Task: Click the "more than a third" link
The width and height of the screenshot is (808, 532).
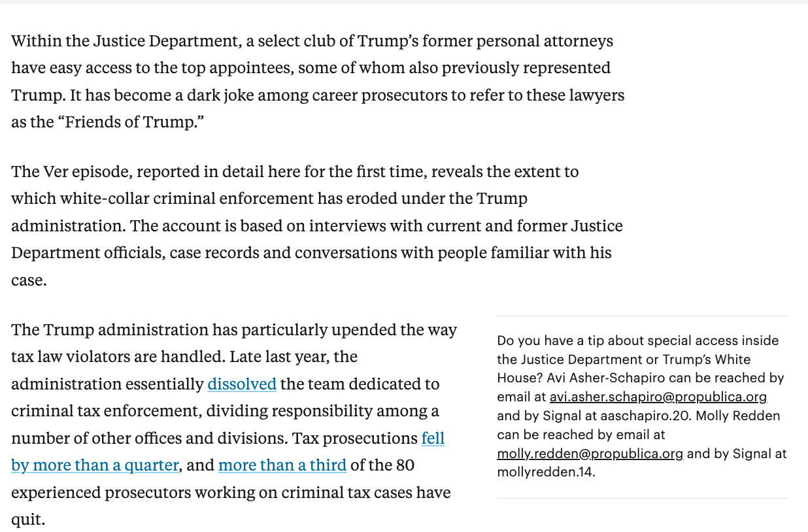Action: coord(282,465)
